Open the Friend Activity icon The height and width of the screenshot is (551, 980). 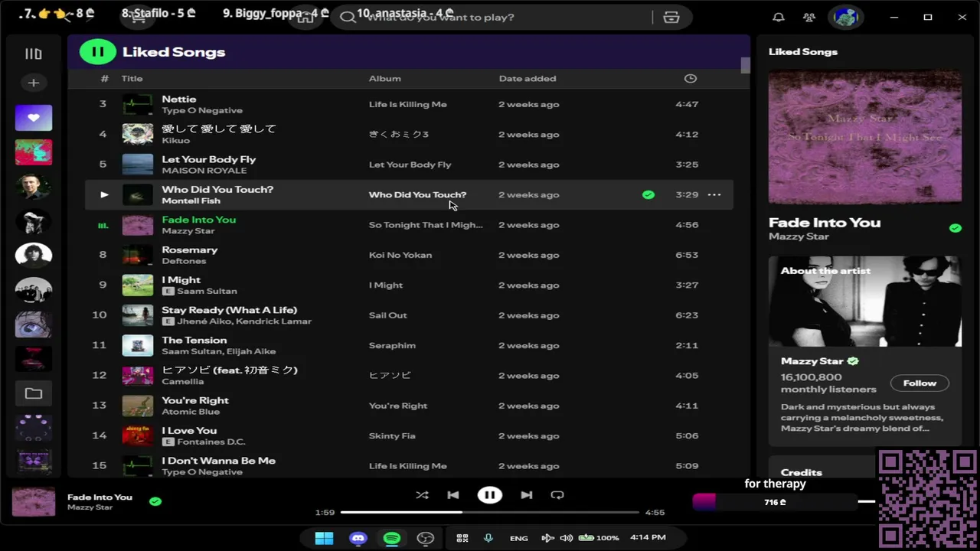click(808, 17)
